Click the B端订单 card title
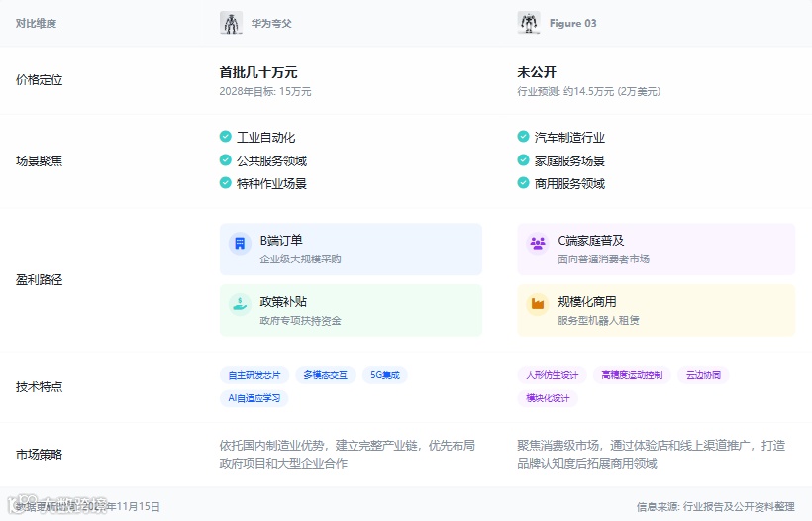Screen dimensions: 812x521 pyautogui.click(x=281, y=241)
